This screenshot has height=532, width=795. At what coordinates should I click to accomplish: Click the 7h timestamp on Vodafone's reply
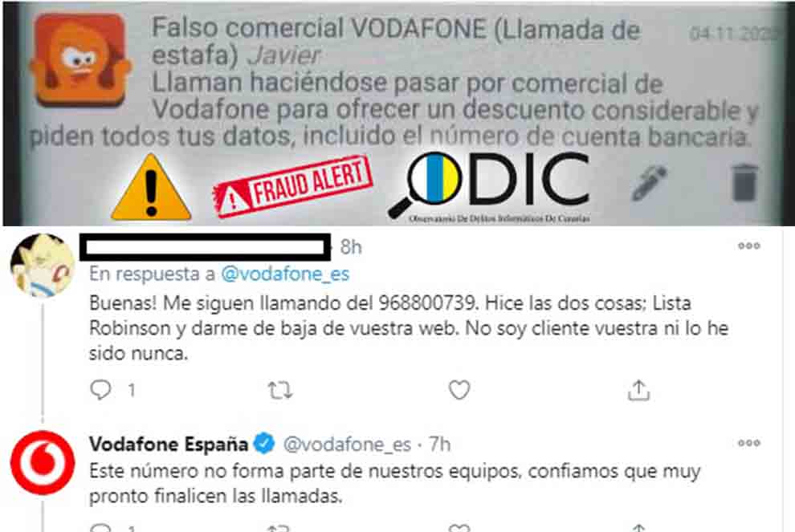coord(439,445)
